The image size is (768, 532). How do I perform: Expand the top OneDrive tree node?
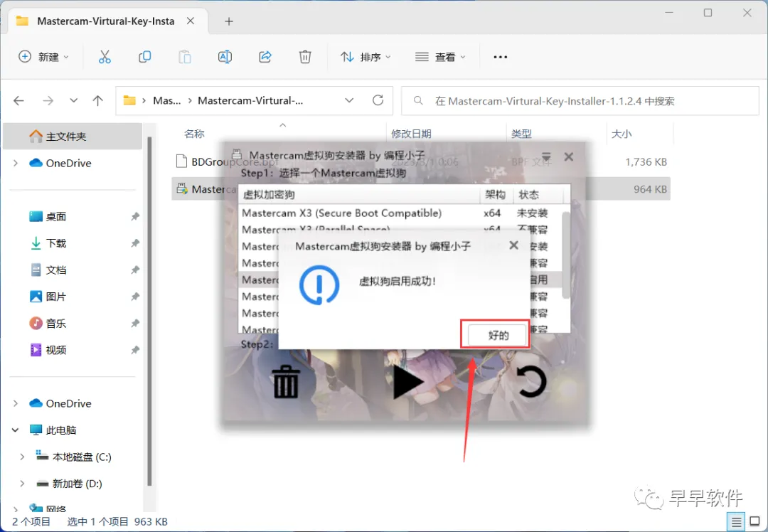[x=16, y=163]
